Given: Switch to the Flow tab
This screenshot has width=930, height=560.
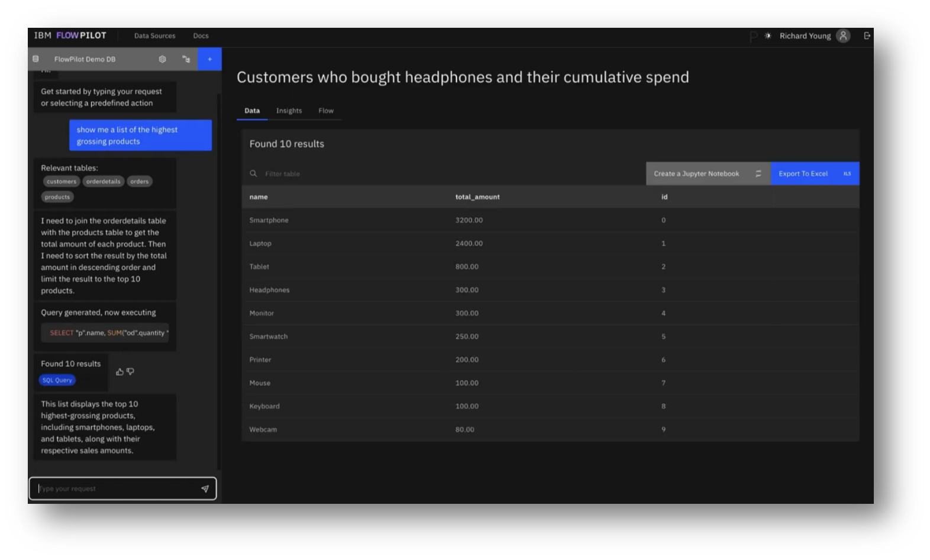Looking at the screenshot, I should [326, 111].
